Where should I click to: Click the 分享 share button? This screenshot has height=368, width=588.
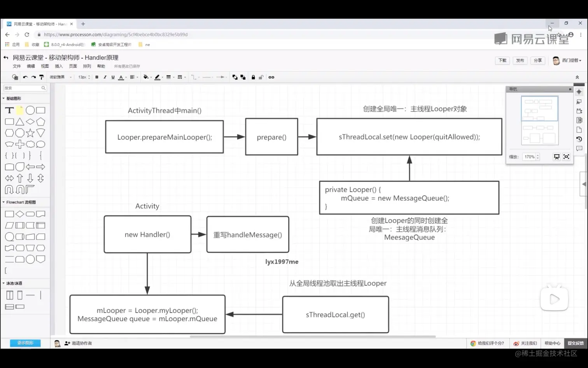click(x=537, y=60)
